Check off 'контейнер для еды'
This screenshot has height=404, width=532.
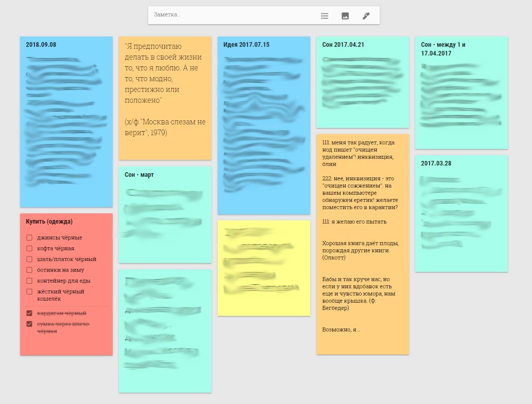coord(29,281)
